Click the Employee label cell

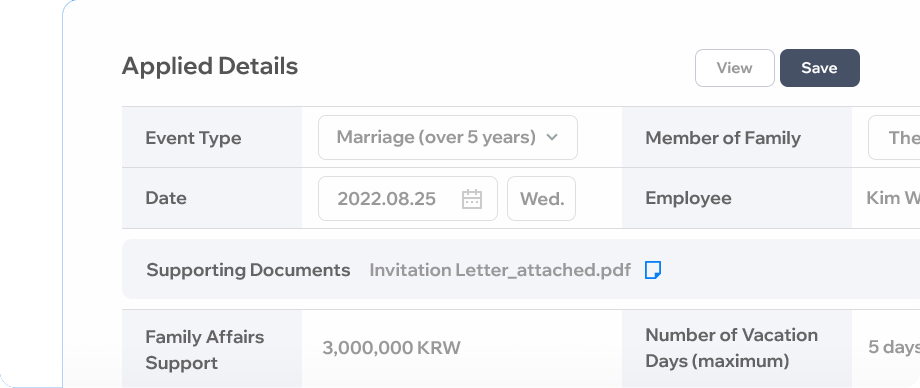coord(736,198)
